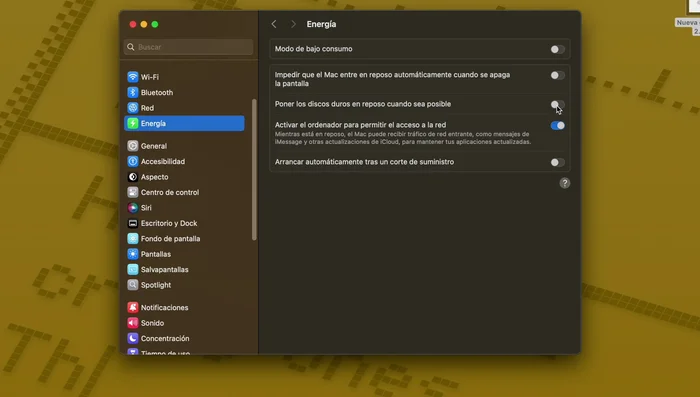Click the Siri icon
This screenshot has width=700, height=397.
(x=133, y=208)
